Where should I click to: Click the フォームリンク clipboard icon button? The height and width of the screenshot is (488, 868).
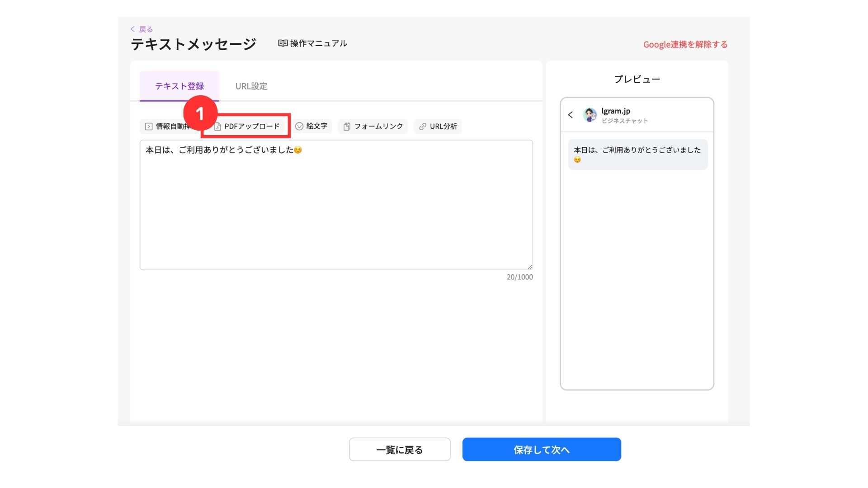point(373,127)
